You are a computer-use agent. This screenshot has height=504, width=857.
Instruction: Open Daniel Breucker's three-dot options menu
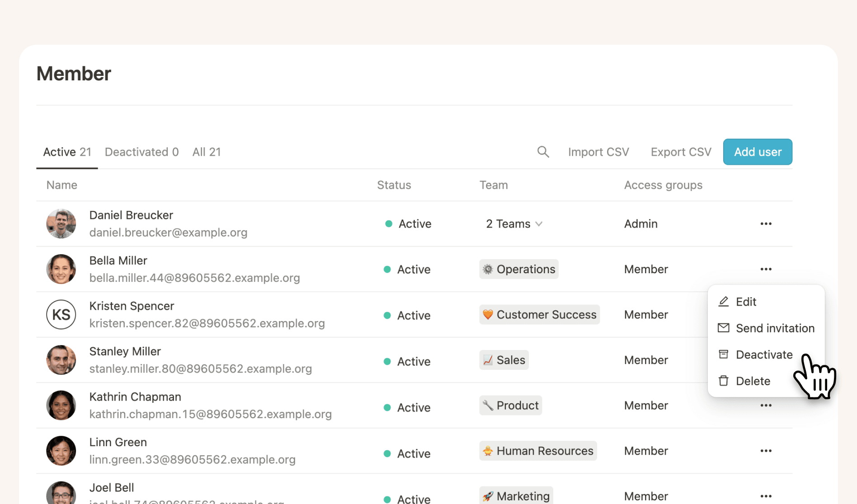pyautogui.click(x=766, y=224)
